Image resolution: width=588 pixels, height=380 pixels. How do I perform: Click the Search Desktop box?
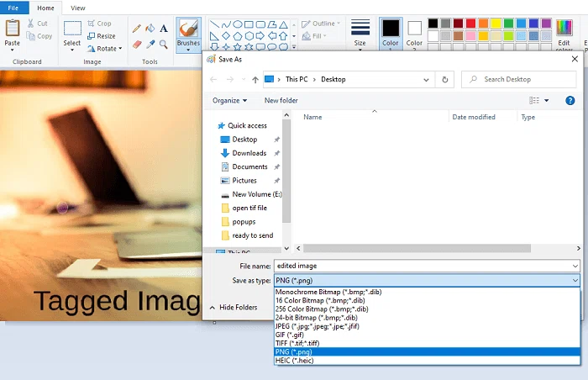tap(519, 80)
